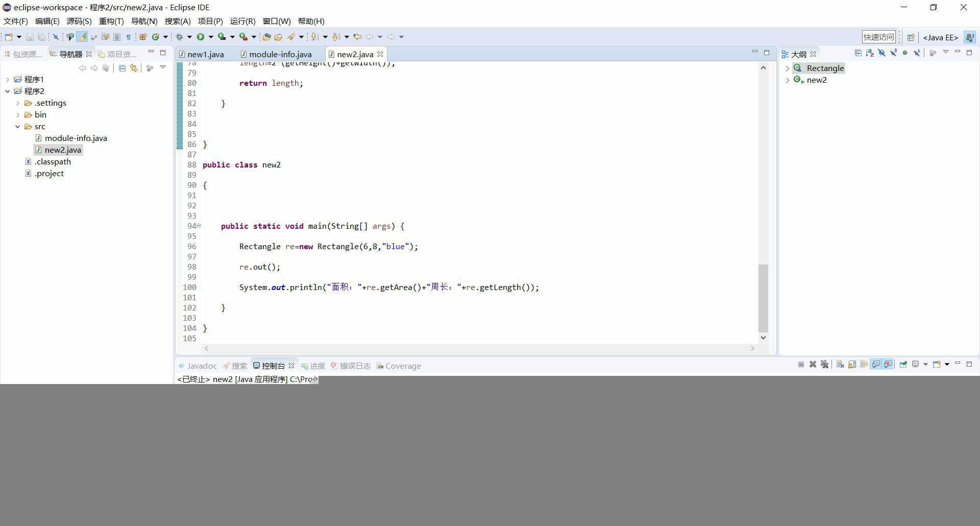Expand the bin folder
The width and height of the screenshot is (980, 526).
point(18,115)
